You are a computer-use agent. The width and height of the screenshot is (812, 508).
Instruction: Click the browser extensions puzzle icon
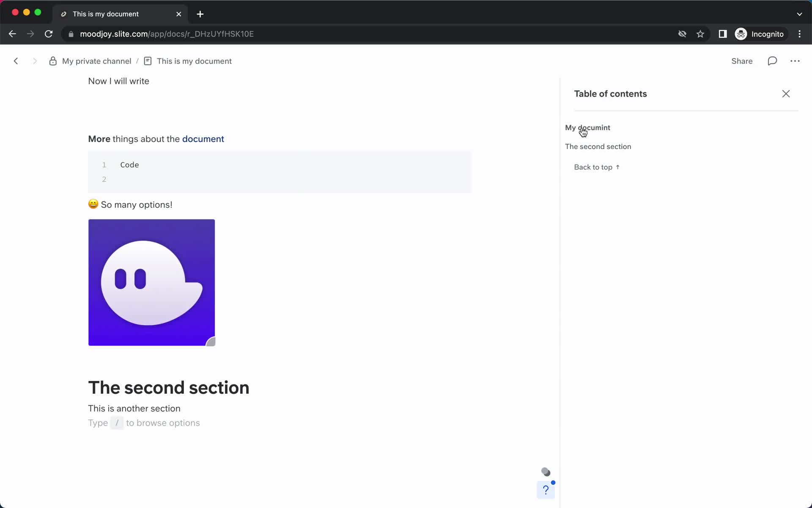coord(723,33)
